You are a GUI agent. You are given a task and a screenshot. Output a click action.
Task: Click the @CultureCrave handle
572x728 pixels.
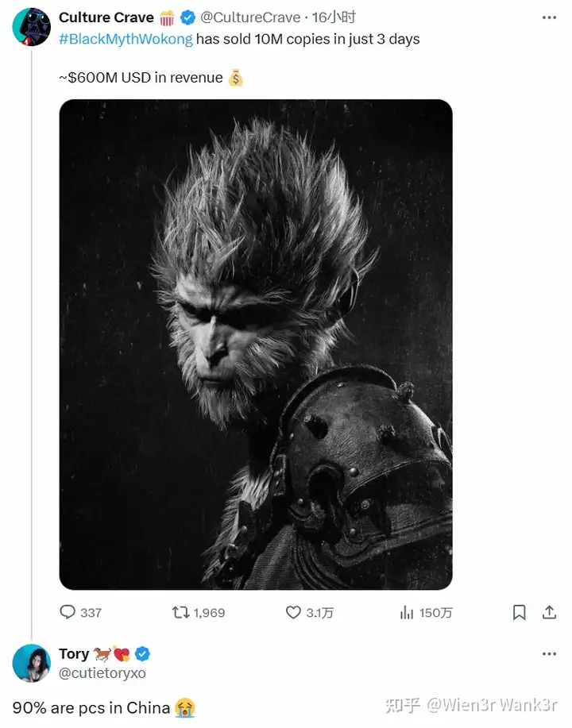250,17
